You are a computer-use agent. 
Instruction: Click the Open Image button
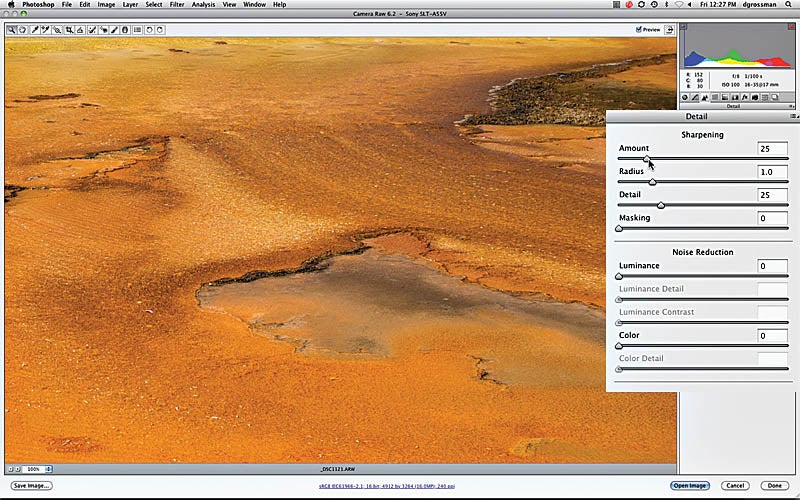point(689,485)
